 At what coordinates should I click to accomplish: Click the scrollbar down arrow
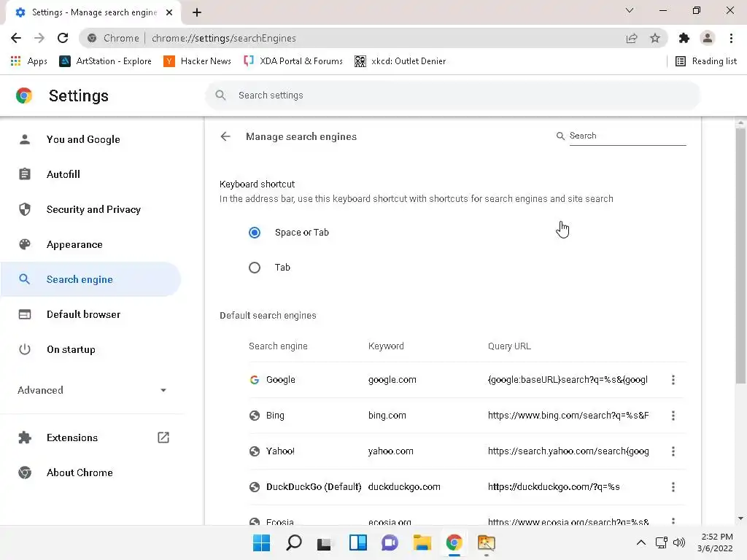[x=740, y=518]
